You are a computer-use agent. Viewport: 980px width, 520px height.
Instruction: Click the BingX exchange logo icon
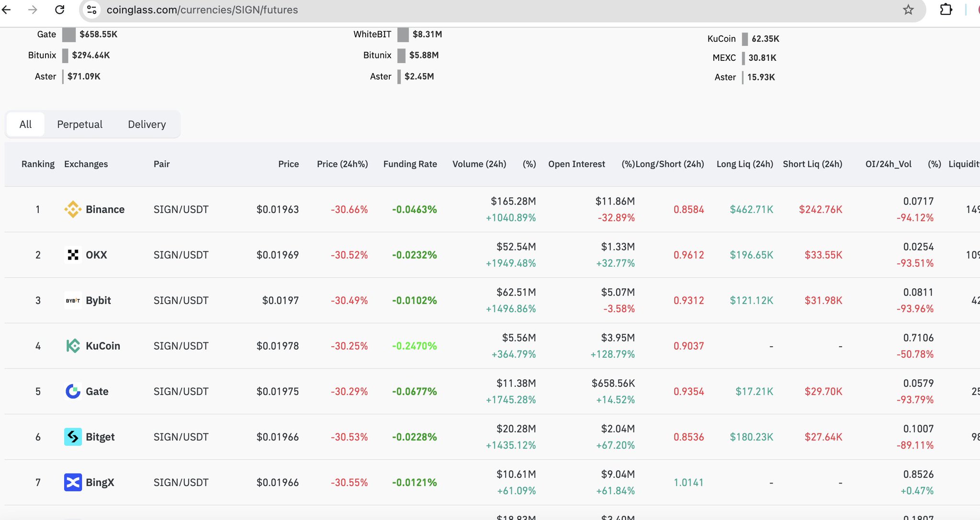click(73, 482)
